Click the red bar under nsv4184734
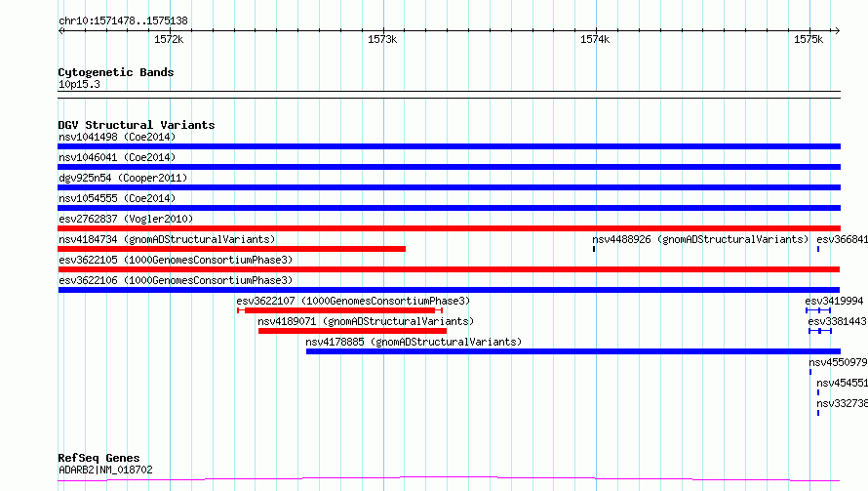Viewport: 868px width, 491px height. click(x=231, y=249)
